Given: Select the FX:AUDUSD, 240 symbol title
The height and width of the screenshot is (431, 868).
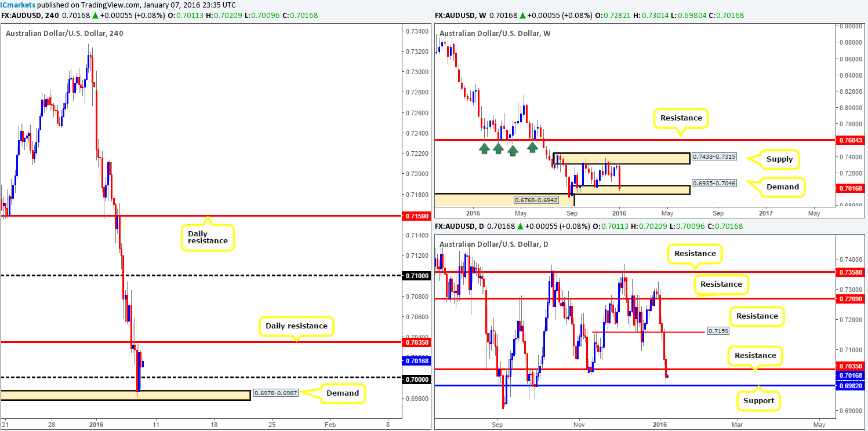Looking at the screenshot, I should point(28,16).
